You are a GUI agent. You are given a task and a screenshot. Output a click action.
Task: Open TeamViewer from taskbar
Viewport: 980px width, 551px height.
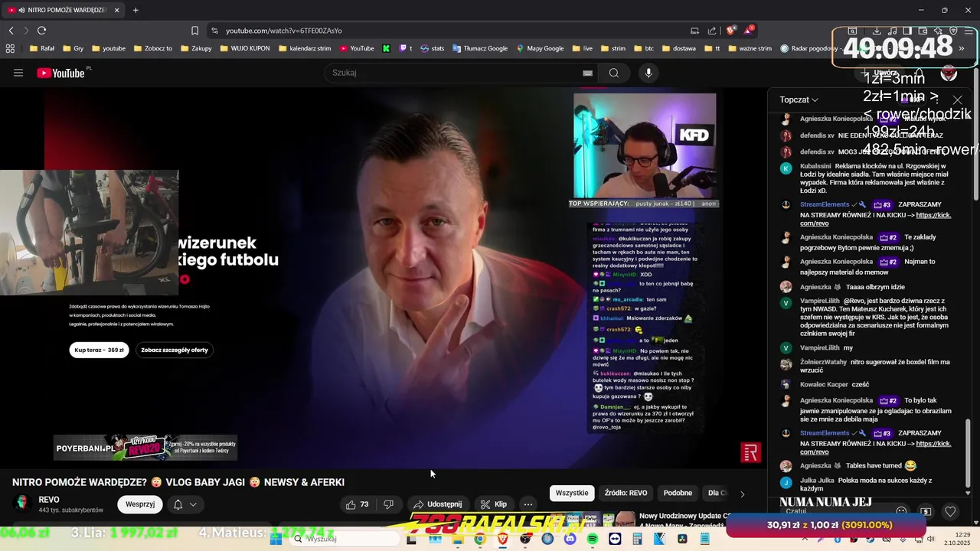615,539
